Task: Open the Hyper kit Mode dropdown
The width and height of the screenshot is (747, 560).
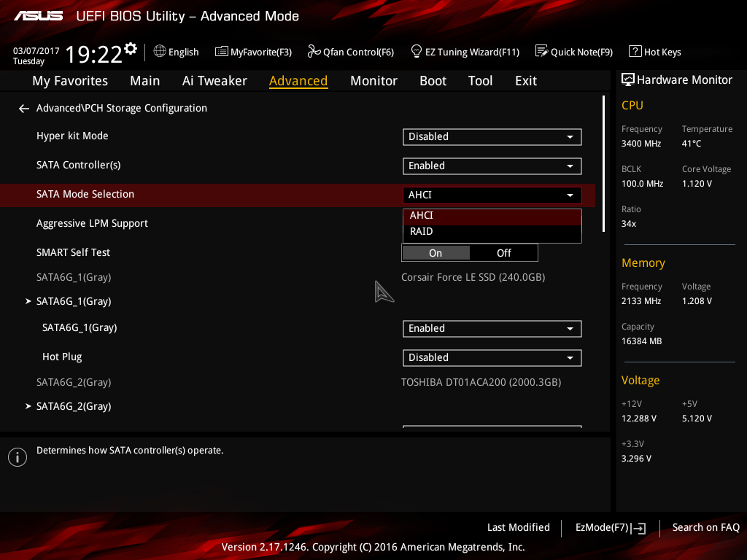Action: tap(492, 136)
